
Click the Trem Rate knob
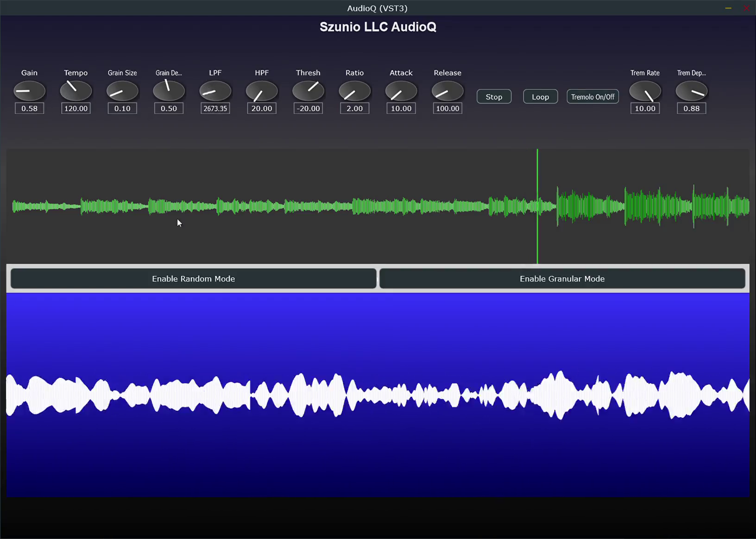pos(645,91)
